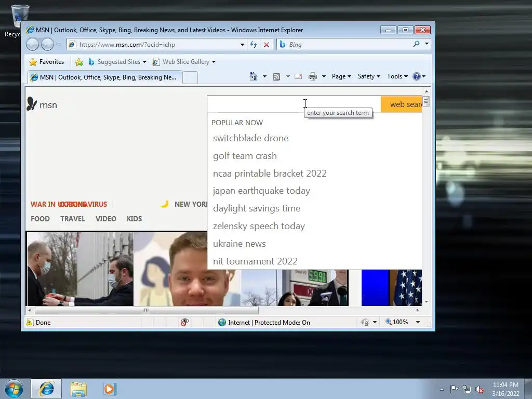Click the popup blocker status icon
This screenshot has height=399, width=532.
click(184, 322)
